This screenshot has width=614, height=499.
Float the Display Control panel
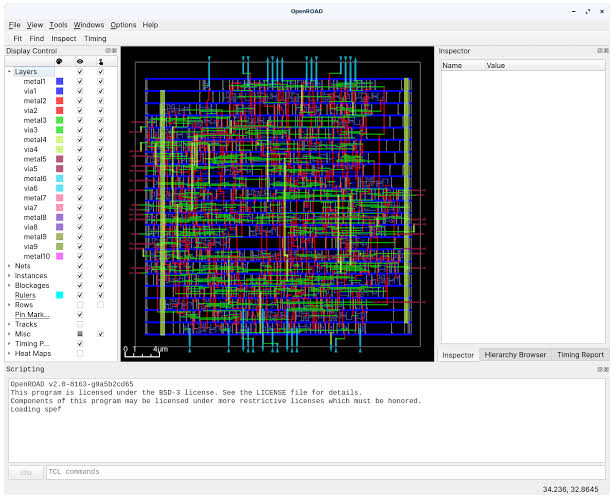[108, 51]
